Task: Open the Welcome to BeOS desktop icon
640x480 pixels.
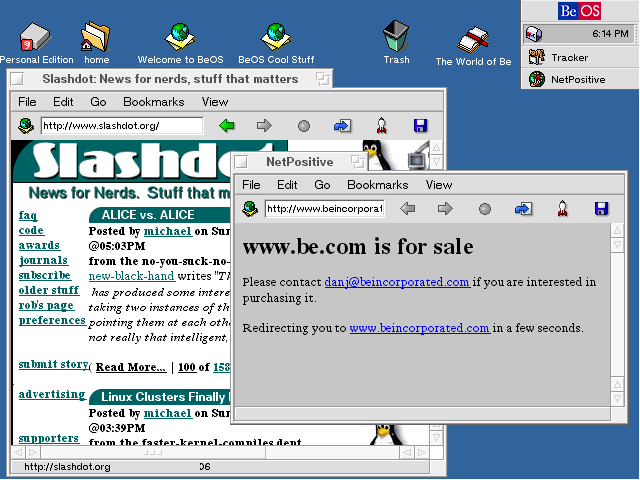Action: click(x=180, y=38)
